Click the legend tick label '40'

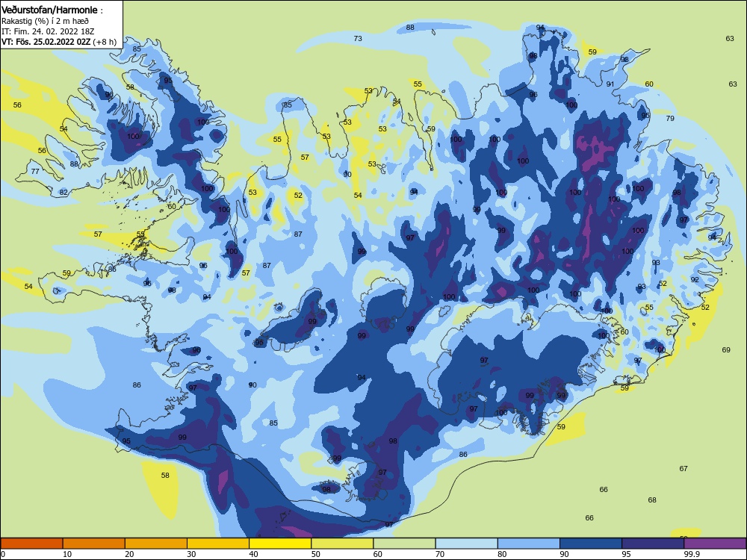[x=253, y=554]
